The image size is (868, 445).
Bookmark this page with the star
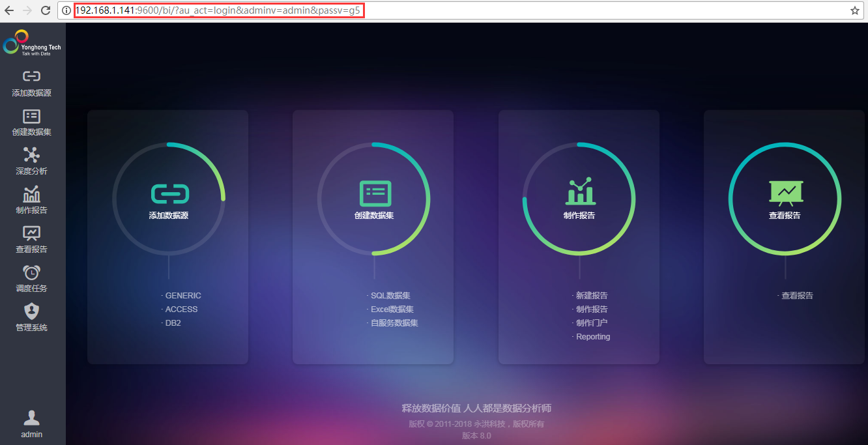854,10
